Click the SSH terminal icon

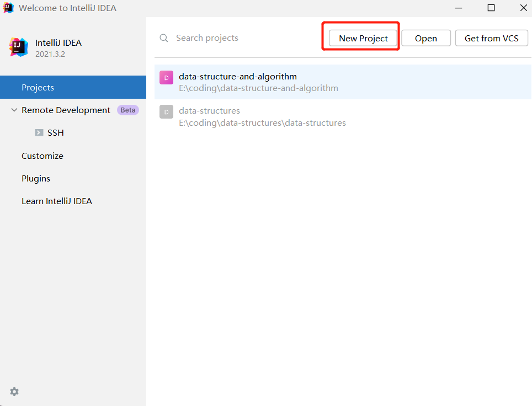click(x=39, y=132)
